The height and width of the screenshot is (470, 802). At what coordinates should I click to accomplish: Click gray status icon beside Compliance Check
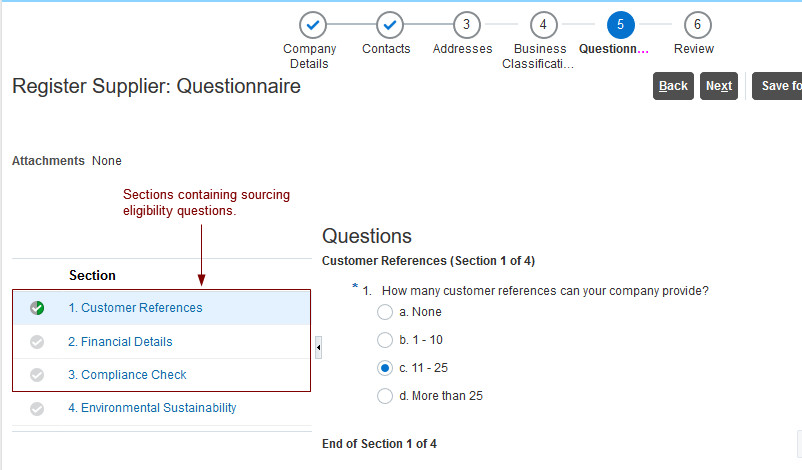[37, 375]
